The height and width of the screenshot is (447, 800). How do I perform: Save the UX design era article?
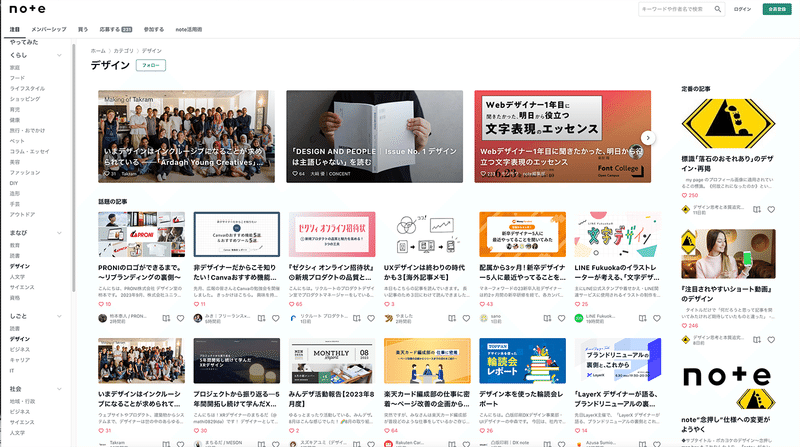(452, 318)
